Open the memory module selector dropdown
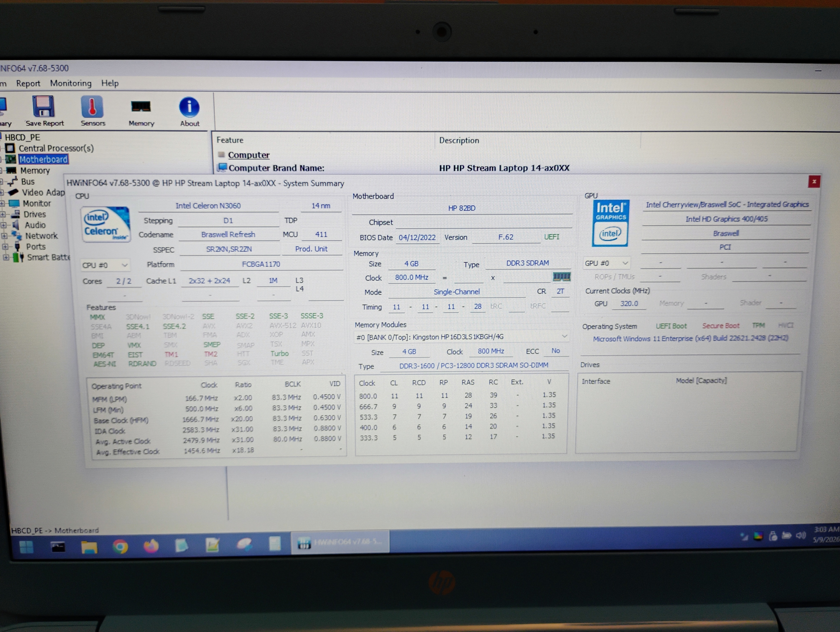Viewport: 840px width, 632px height. tap(461, 337)
